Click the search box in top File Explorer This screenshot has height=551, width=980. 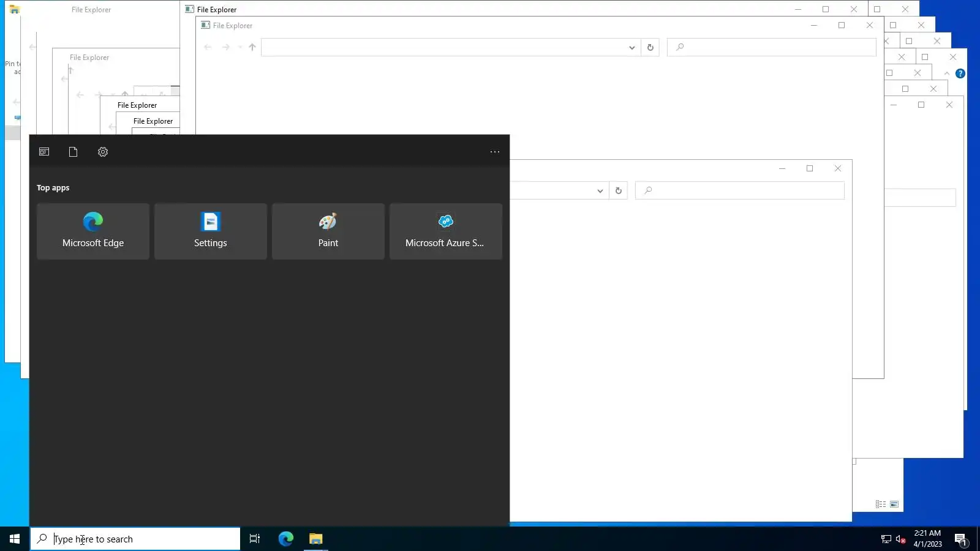[772, 47]
